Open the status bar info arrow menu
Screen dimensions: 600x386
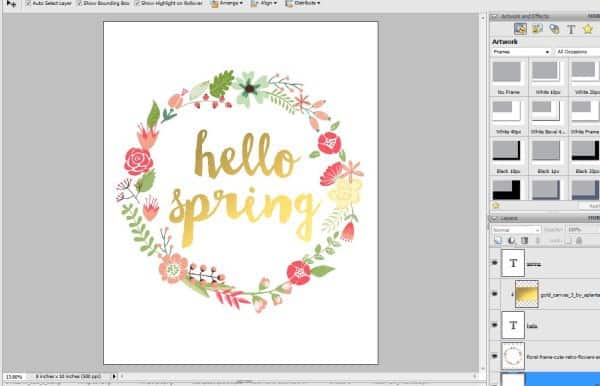click(x=114, y=376)
